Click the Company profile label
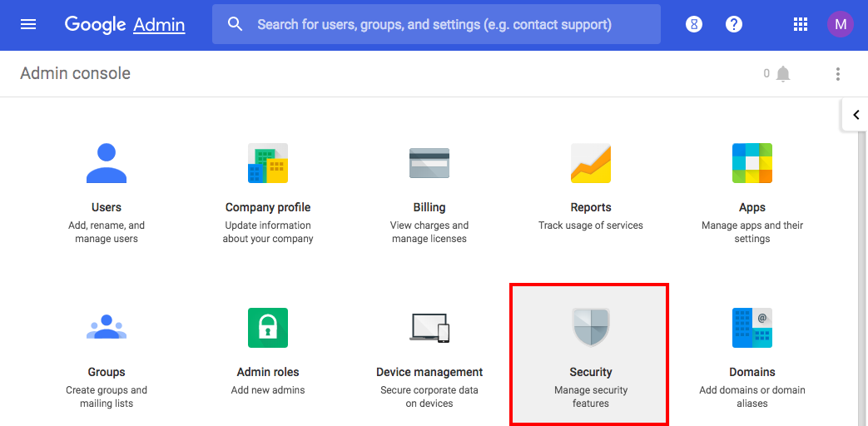 click(268, 207)
